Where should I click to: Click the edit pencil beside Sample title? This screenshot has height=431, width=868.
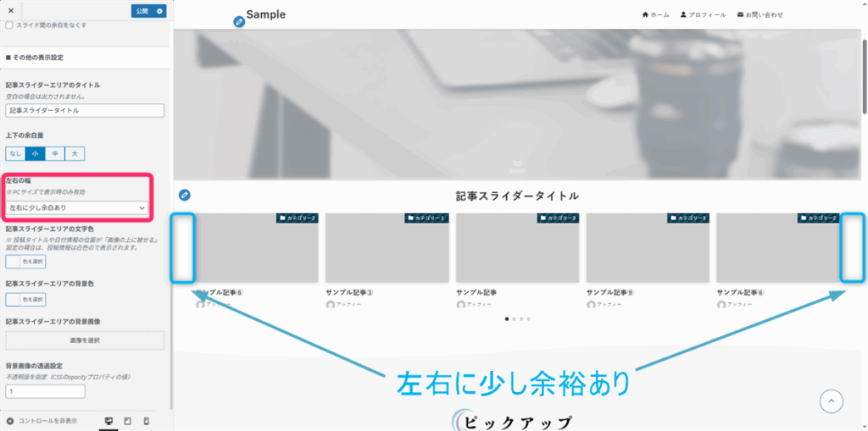(x=239, y=22)
